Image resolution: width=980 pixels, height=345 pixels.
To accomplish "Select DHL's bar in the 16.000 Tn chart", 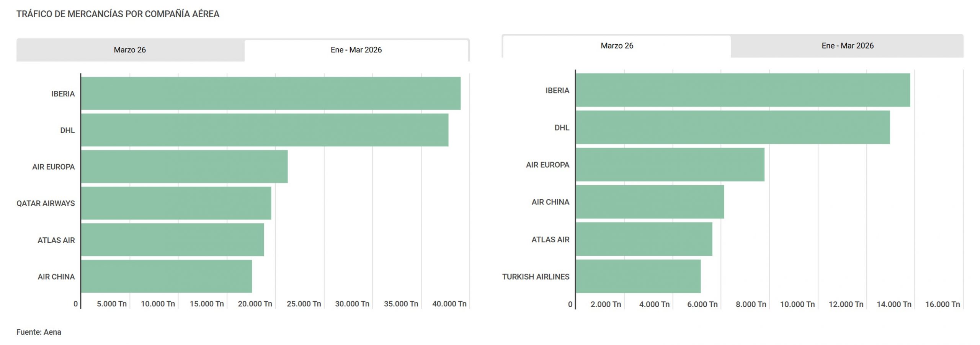I will (733, 128).
